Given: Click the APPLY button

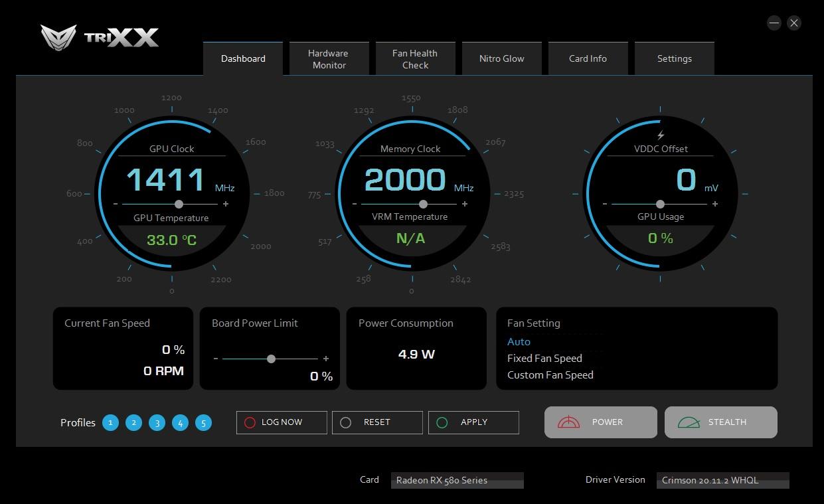Looking at the screenshot, I should pos(473,422).
